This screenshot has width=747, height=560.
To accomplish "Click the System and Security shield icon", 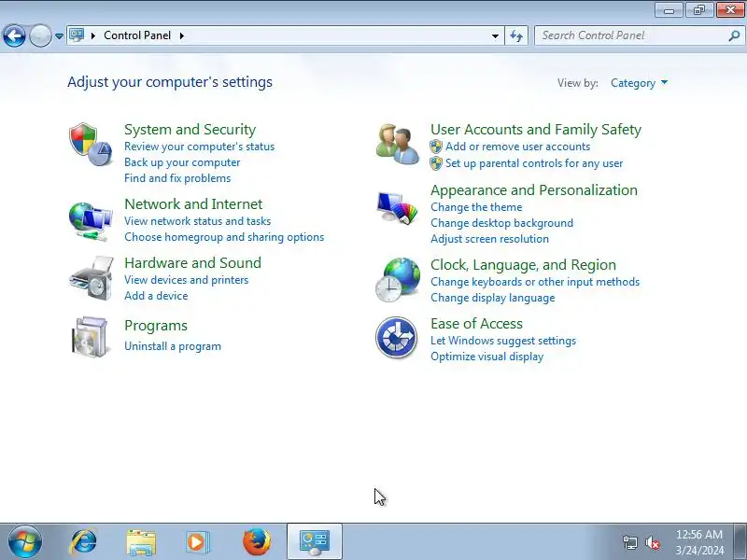I will (x=91, y=145).
